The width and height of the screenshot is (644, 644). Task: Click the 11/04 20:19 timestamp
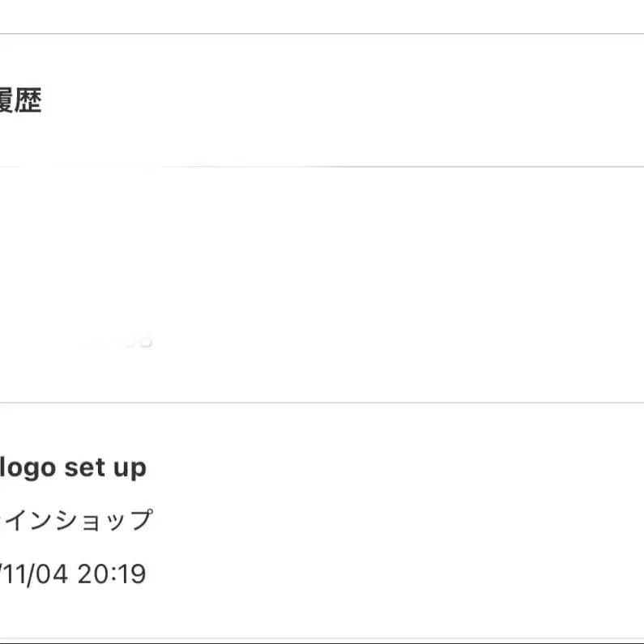73,574
